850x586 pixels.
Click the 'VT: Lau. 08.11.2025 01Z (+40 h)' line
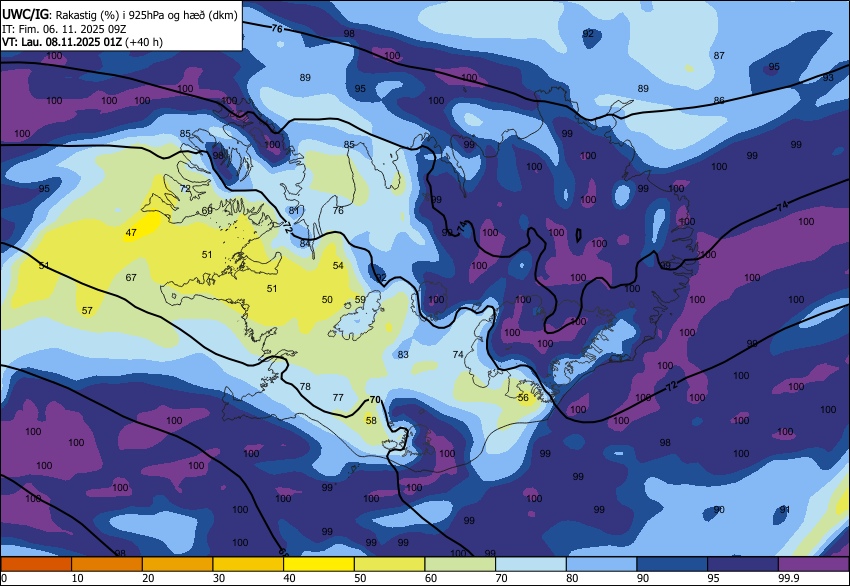point(82,42)
